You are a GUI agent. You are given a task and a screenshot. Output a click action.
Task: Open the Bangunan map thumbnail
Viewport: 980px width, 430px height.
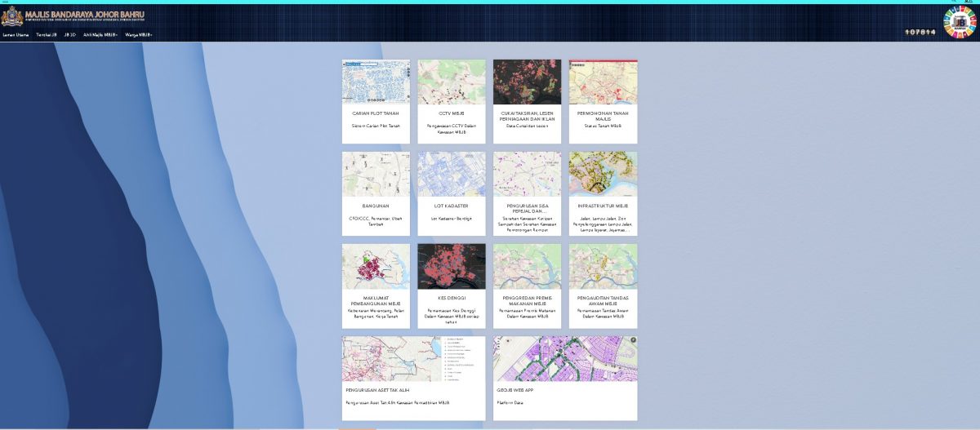coord(376,175)
